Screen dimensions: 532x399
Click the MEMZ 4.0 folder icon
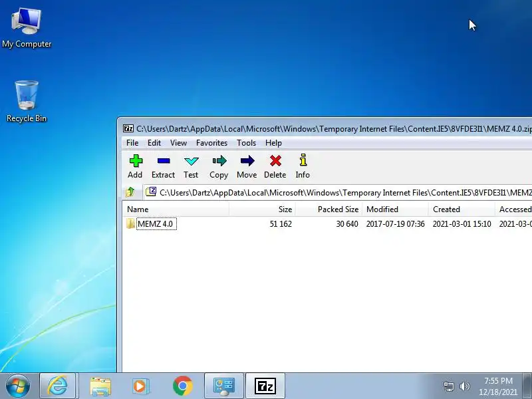(130, 223)
